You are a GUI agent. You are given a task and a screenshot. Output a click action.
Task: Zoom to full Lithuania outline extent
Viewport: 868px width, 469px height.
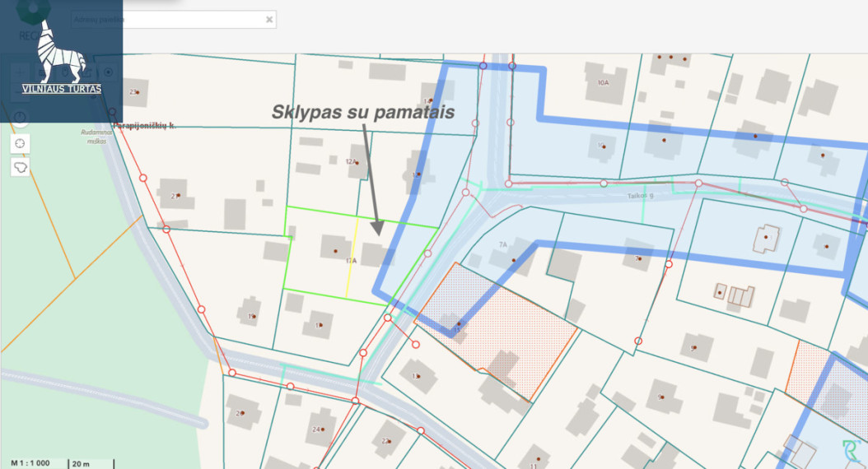click(x=20, y=167)
